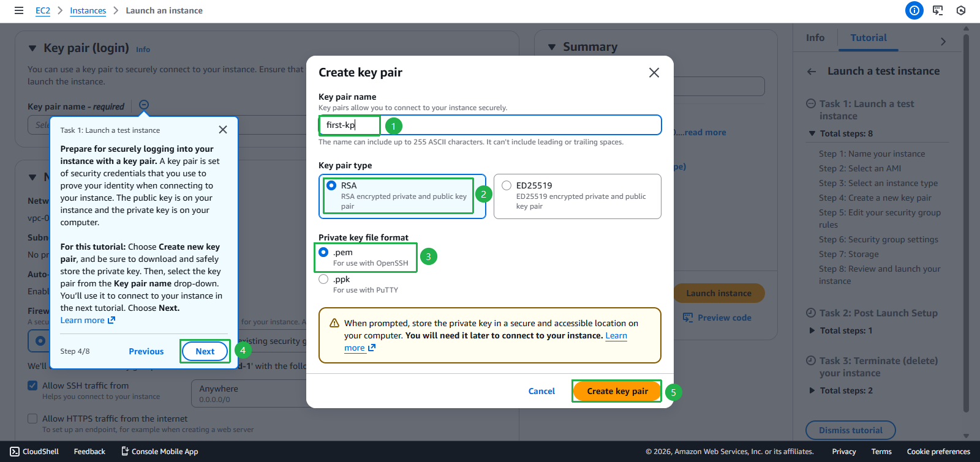
Task: Switch to the Info tab
Action: [x=815, y=38]
